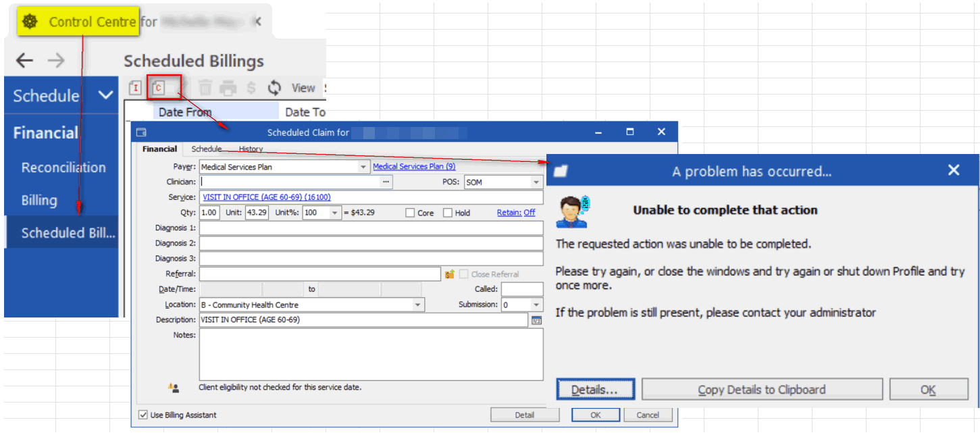Toggle the Hold checkbox
The image size is (980, 435).
(x=448, y=213)
